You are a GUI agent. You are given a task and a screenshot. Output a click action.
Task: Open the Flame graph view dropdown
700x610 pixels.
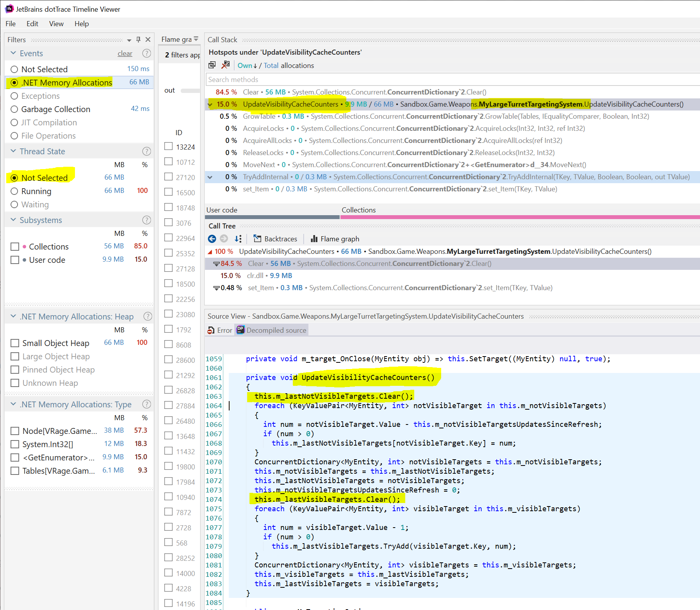[x=196, y=39]
